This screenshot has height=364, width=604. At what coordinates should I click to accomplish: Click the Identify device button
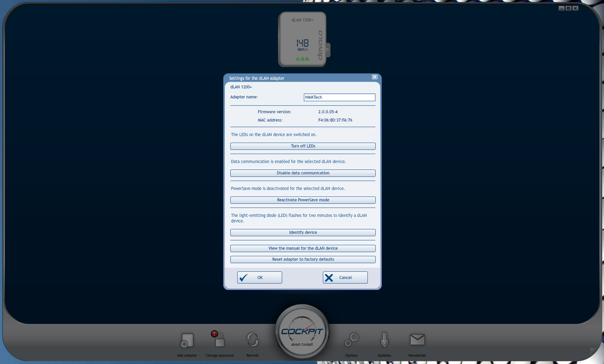click(303, 232)
